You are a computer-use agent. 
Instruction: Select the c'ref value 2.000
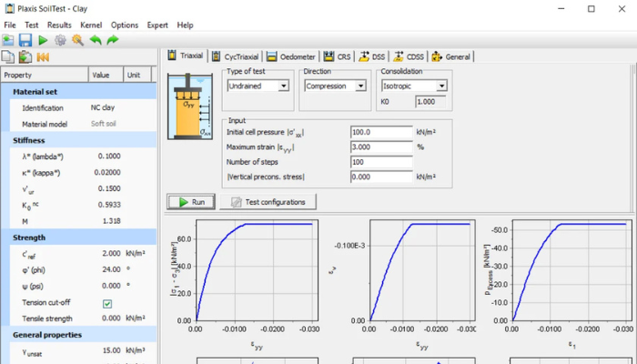coord(111,253)
